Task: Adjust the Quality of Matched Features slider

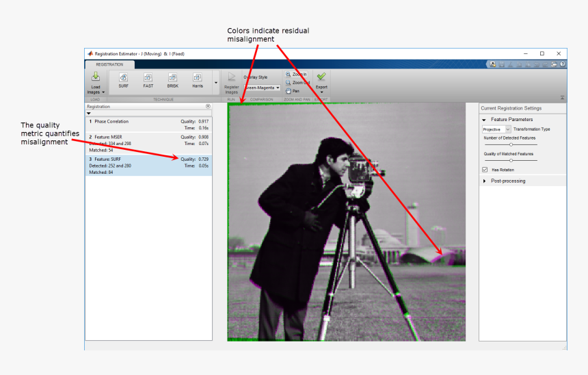Action: coord(511,160)
